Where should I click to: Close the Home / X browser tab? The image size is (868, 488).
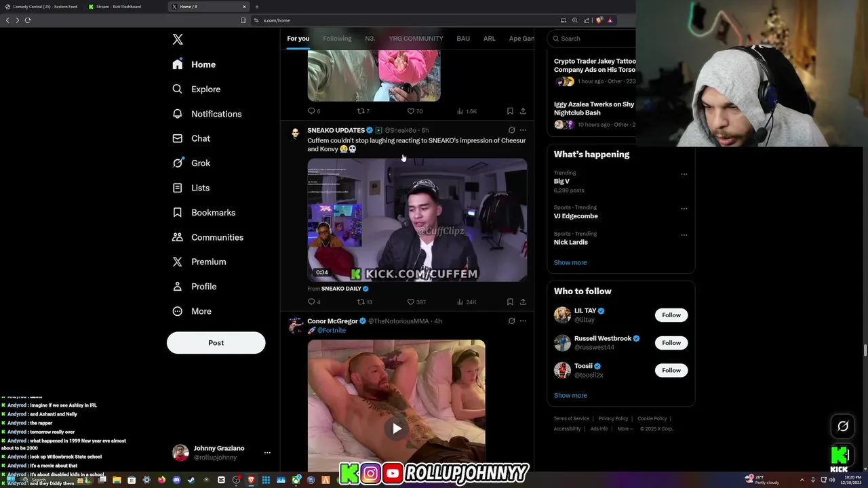pos(244,7)
